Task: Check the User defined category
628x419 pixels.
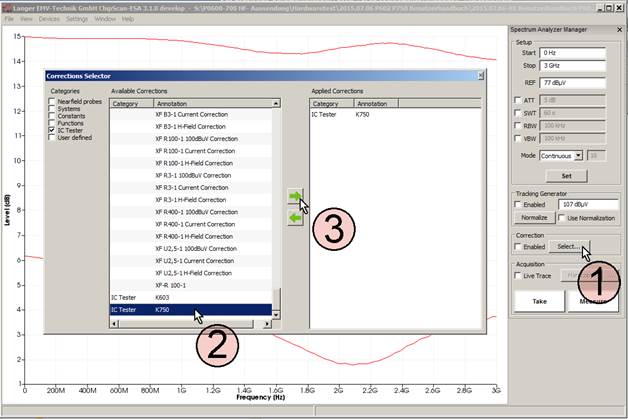Action: pos(54,137)
